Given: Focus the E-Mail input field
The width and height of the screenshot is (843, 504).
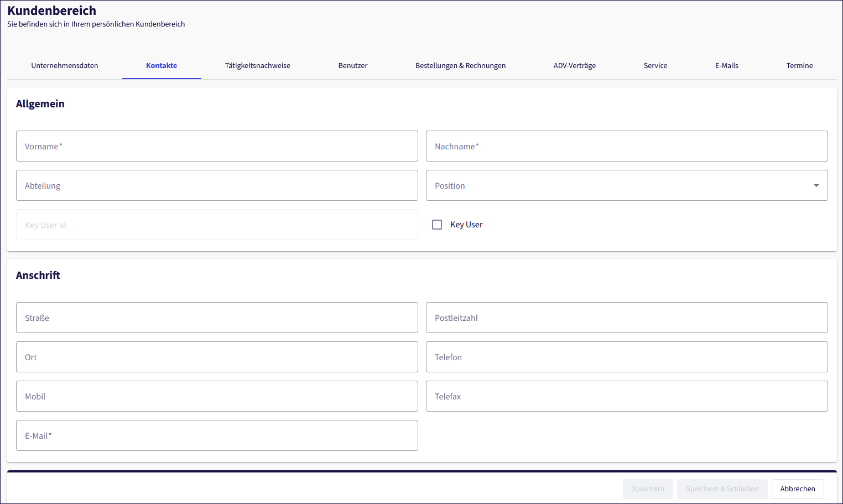Looking at the screenshot, I should [x=217, y=435].
